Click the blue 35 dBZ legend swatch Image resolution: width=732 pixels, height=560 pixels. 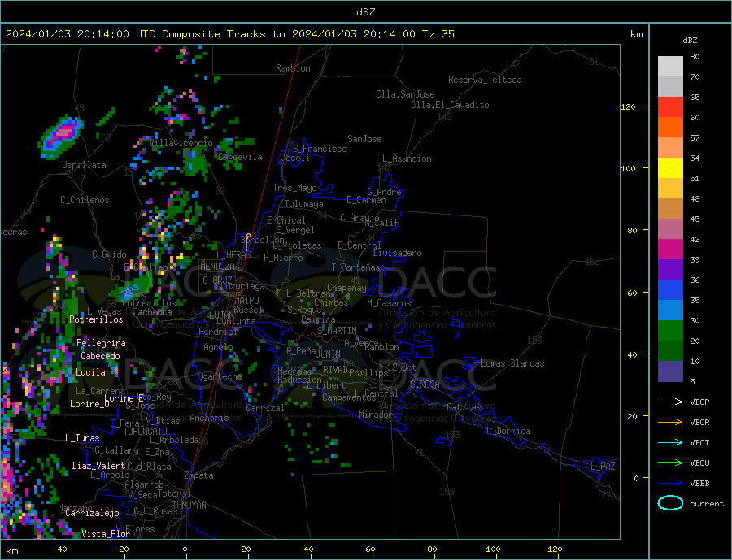[670, 290]
